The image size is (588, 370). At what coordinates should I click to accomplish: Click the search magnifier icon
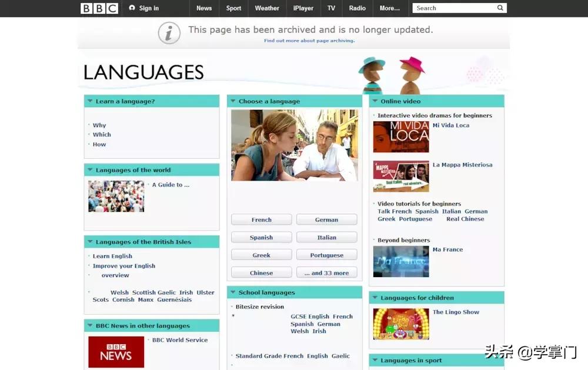click(500, 8)
